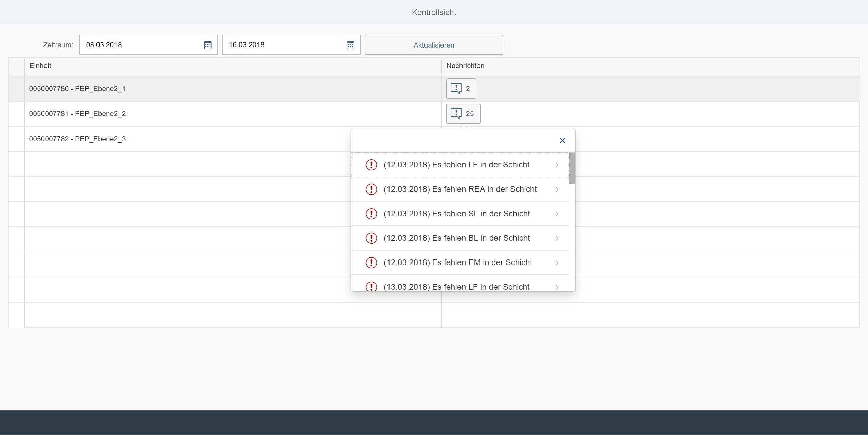
Task: Select row 0050007782 - PEP_Ebene2_3
Action: (x=77, y=139)
